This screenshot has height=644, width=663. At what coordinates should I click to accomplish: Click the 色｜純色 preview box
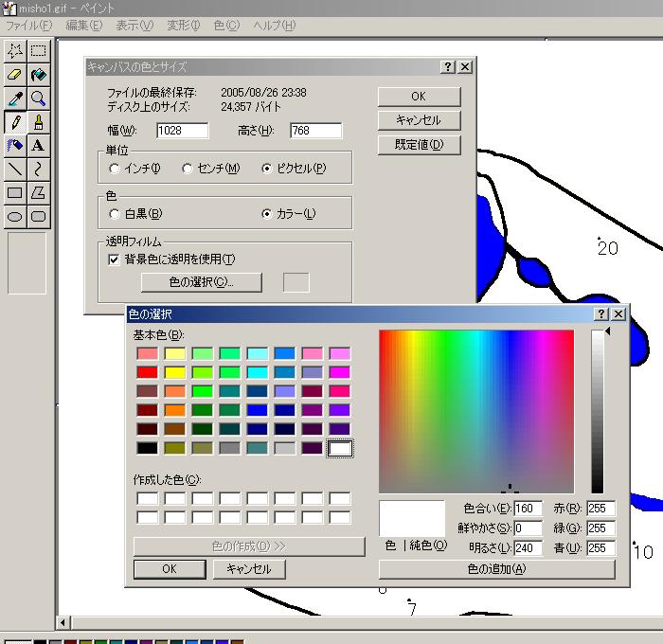coord(412,518)
